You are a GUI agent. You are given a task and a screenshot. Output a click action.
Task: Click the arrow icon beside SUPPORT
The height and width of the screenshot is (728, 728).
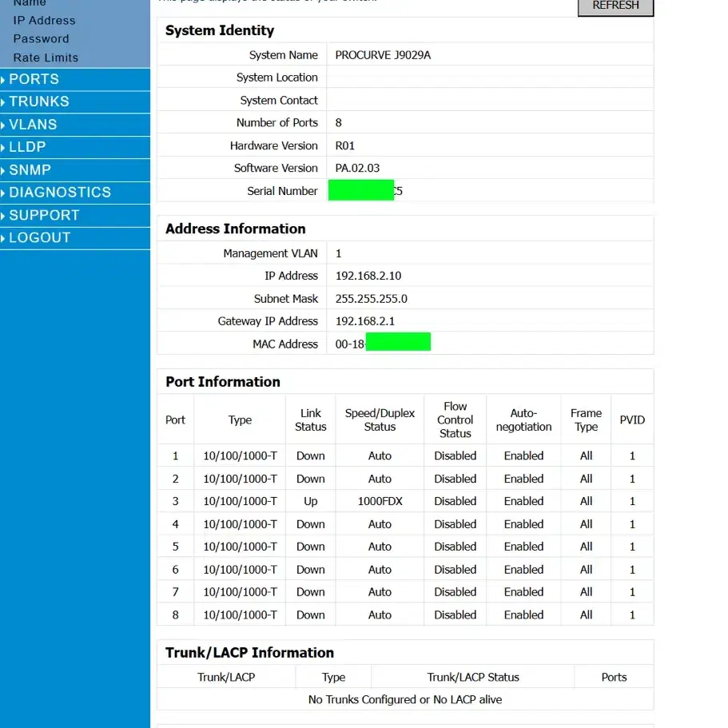click(x=2, y=216)
